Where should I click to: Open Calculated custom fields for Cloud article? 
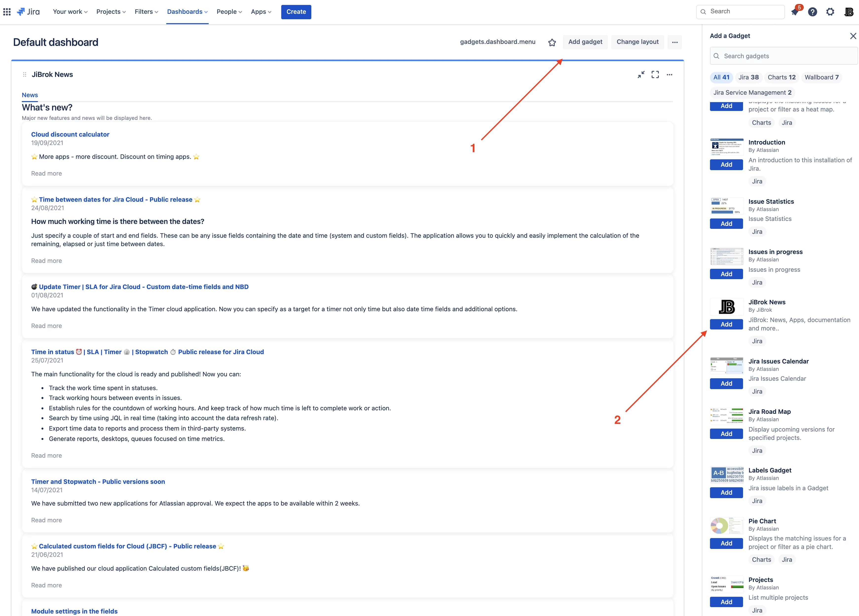(x=127, y=546)
